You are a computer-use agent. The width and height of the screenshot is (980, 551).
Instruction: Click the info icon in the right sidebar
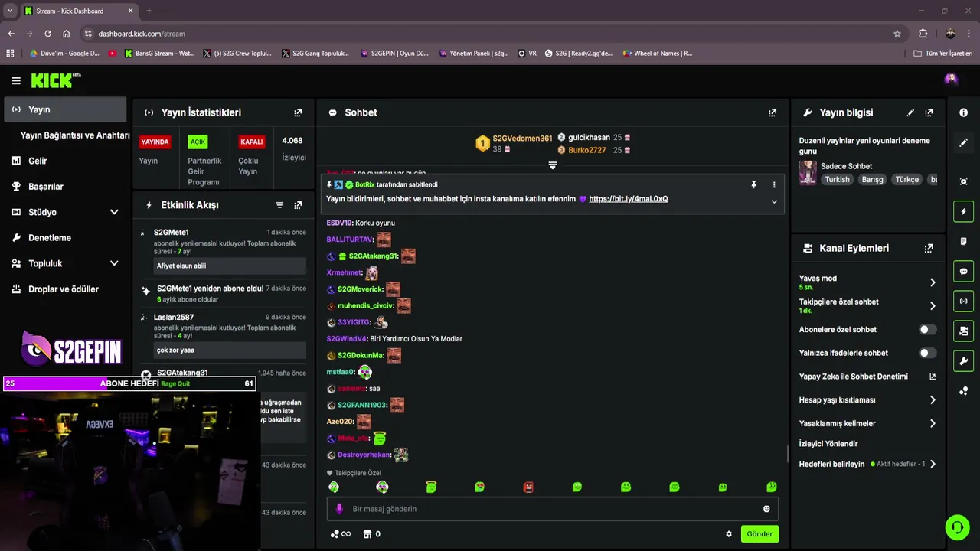coord(963,112)
